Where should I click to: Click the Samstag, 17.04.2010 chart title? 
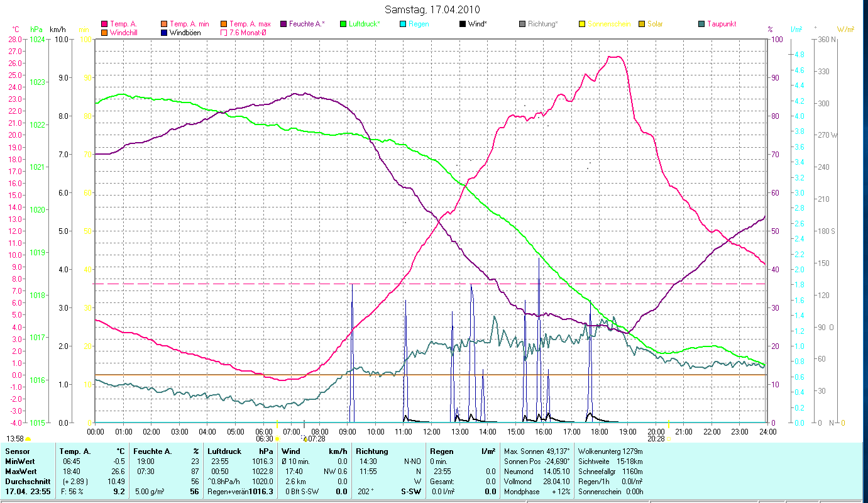pos(433,9)
